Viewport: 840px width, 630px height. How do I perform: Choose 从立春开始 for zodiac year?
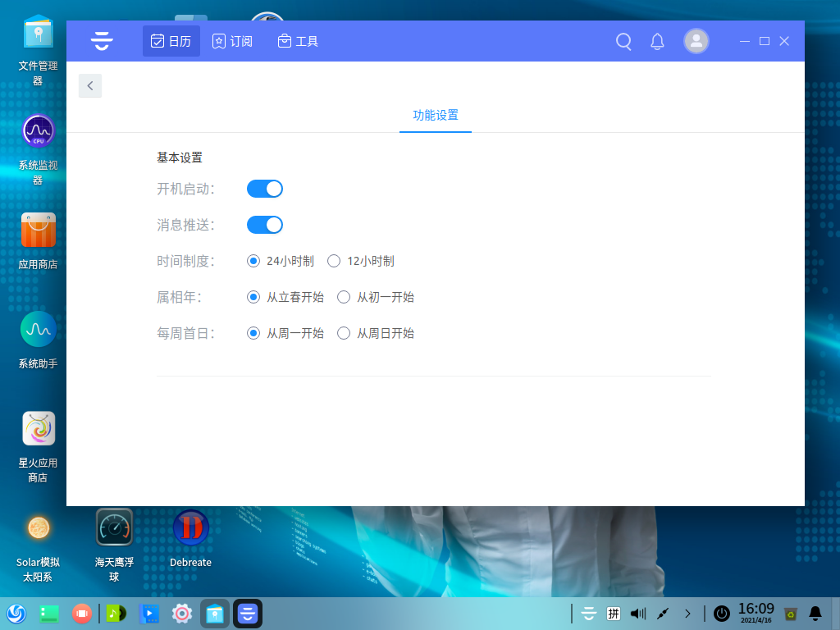coord(285,297)
